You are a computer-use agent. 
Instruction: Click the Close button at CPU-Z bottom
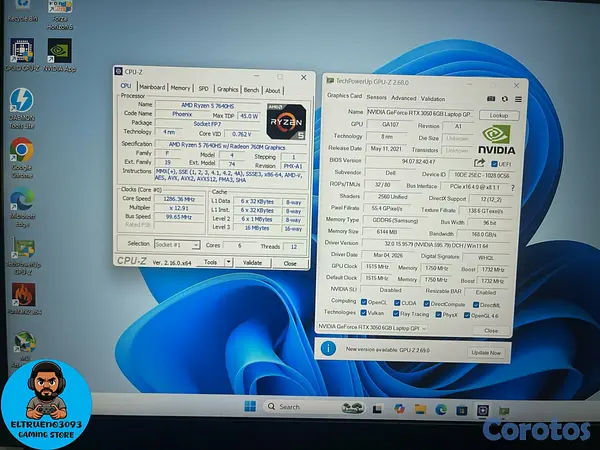coord(290,263)
